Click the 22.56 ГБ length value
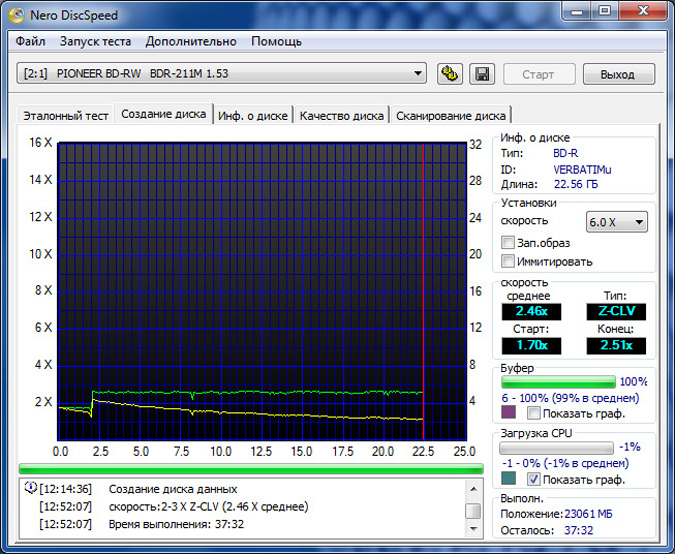The height and width of the screenshot is (554, 675). pyautogui.click(x=576, y=184)
